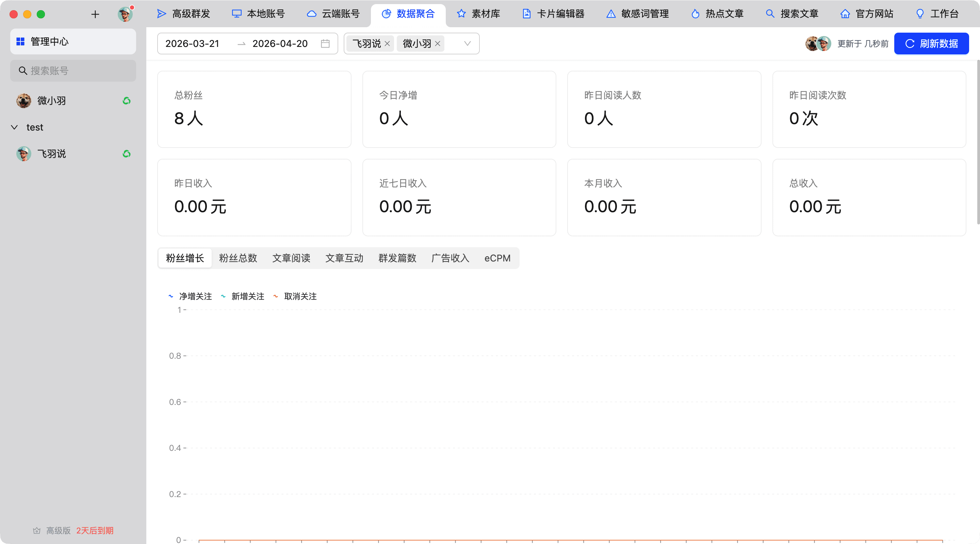Open 工作台 lightbulb icon tab
This screenshot has height=544, width=980.
pyautogui.click(x=937, y=14)
